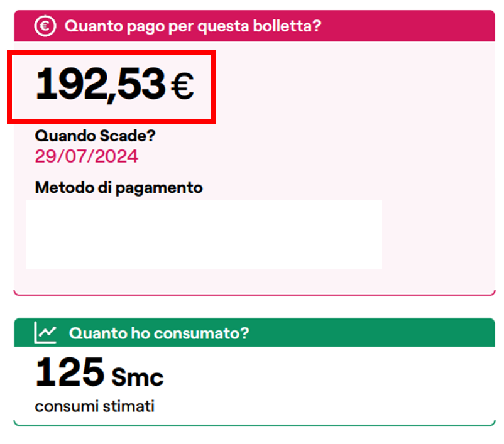The width and height of the screenshot is (504, 444).
Task: Click the Smc unit label
Action: 138,376
